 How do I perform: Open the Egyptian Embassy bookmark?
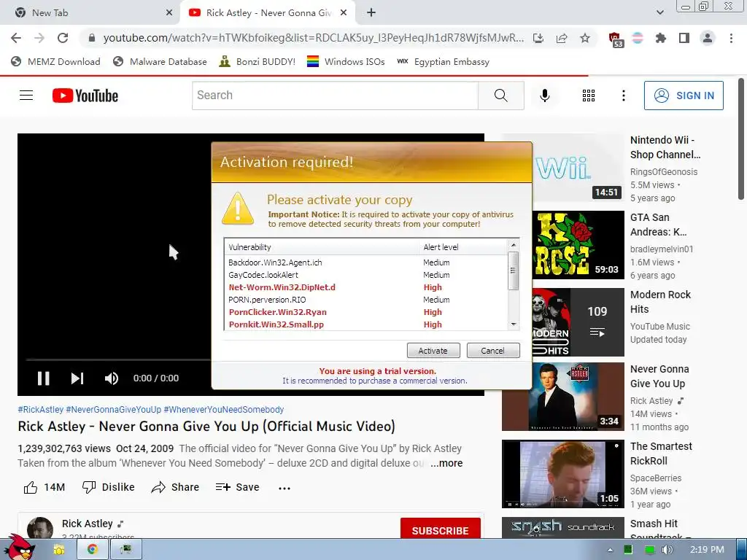pos(443,61)
